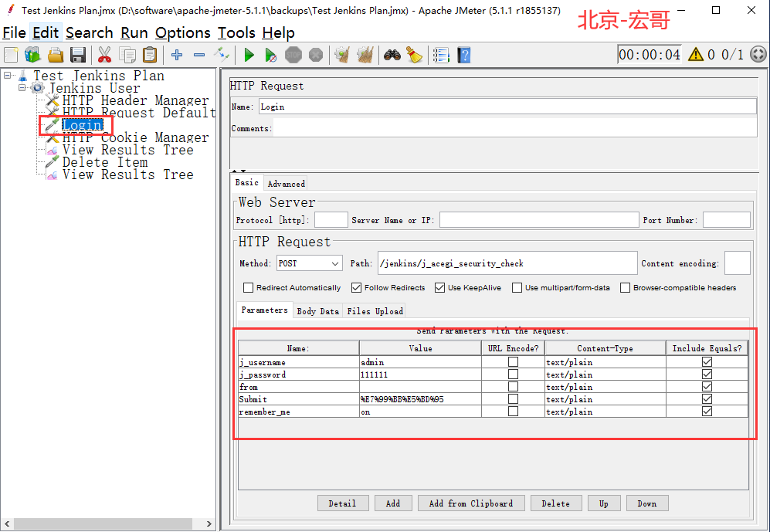Save the test plan with the floppy icon
This screenshot has height=532, width=770.
tap(78, 55)
